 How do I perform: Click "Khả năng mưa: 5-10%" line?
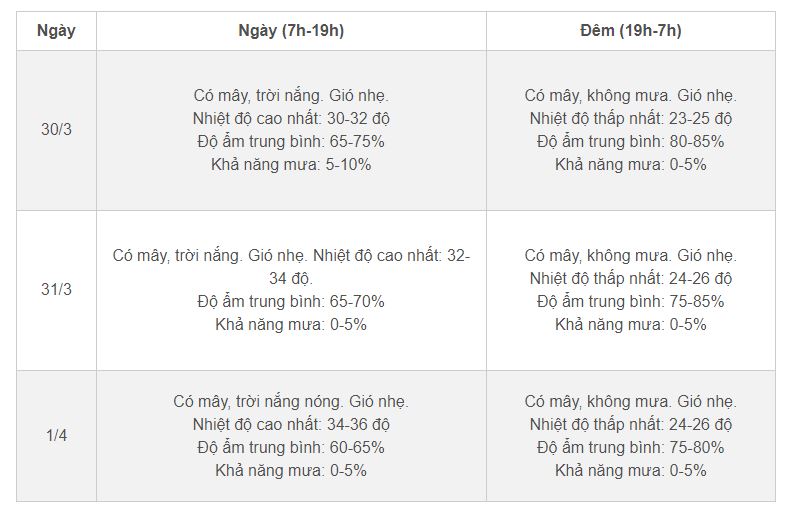click(291, 164)
